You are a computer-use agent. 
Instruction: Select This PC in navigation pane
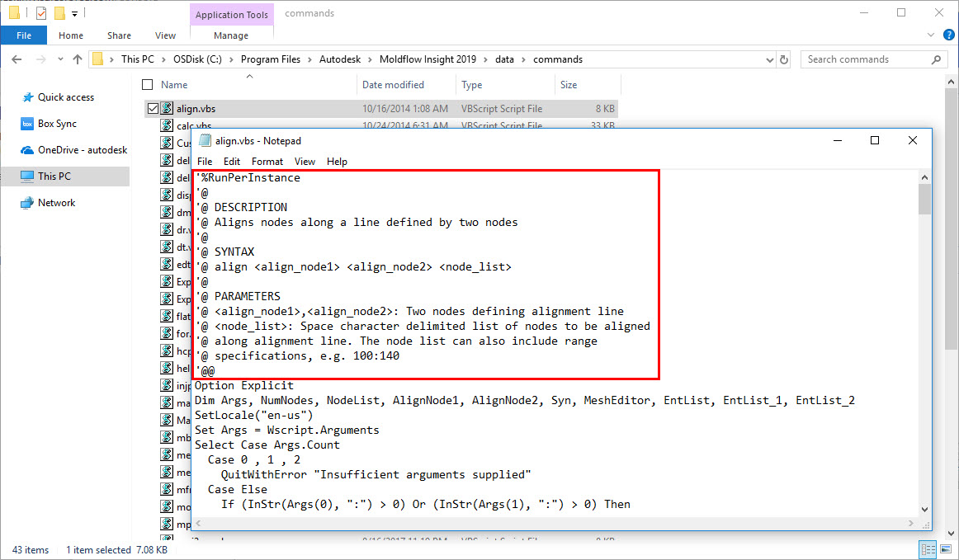pyautogui.click(x=54, y=176)
